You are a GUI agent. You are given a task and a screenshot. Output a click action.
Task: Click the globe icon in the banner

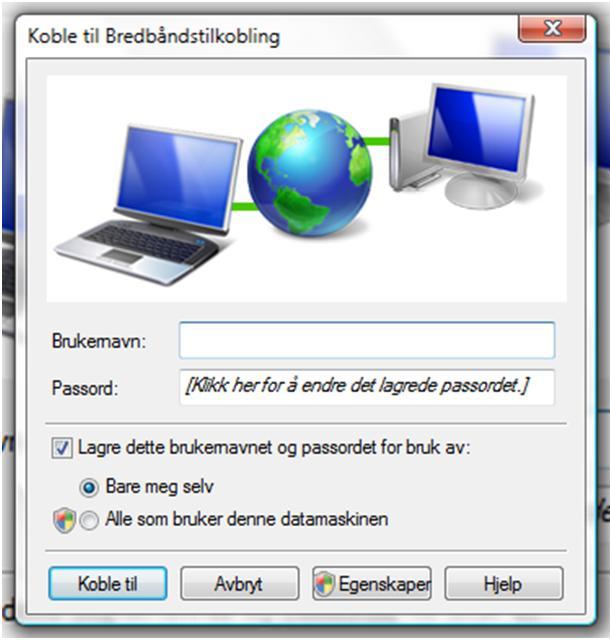(310, 173)
